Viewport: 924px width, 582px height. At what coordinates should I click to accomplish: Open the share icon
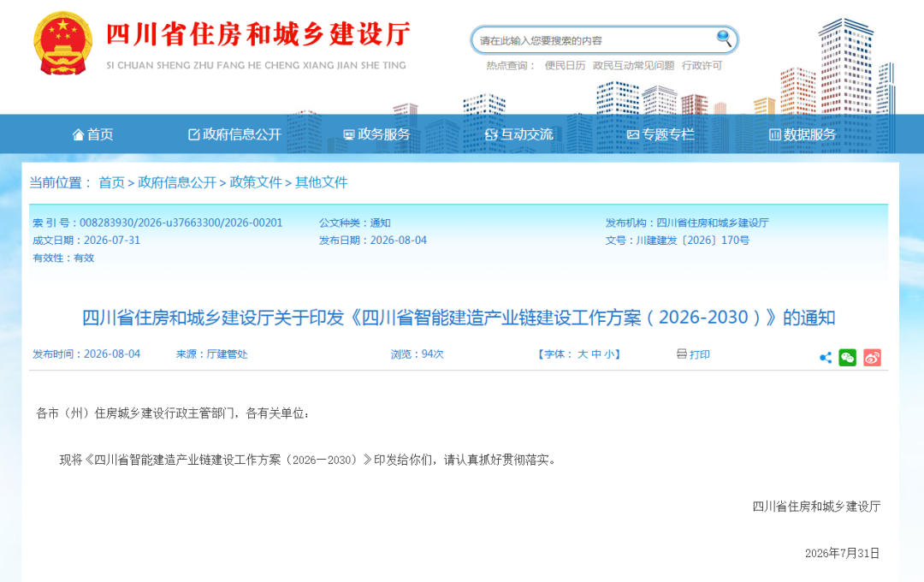click(x=826, y=358)
